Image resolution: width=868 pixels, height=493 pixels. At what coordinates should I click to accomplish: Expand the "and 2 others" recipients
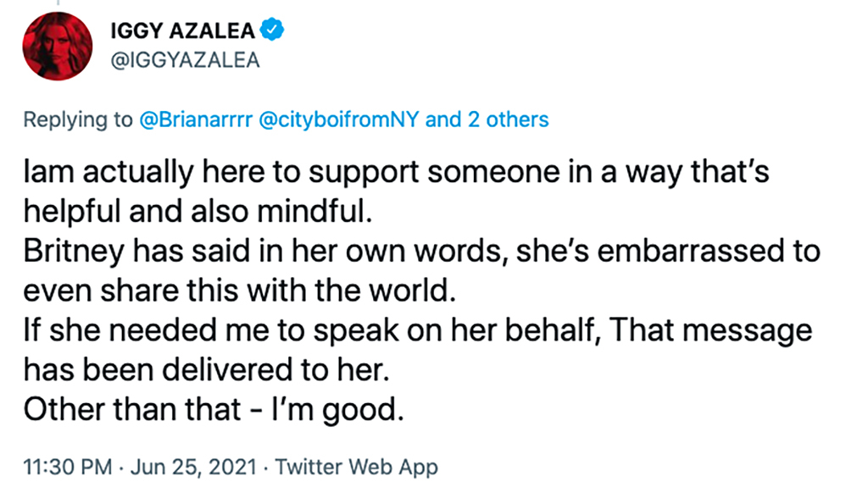click(x=487, y=119)
